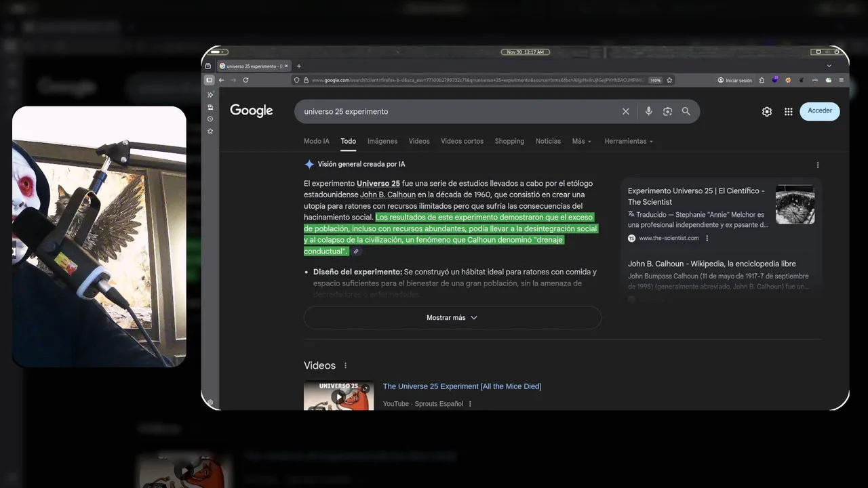Follow the John B. Calhoun link in overview
Image resolution: width=868 pixels, height=488 pixels.
(x=387, y=195)
